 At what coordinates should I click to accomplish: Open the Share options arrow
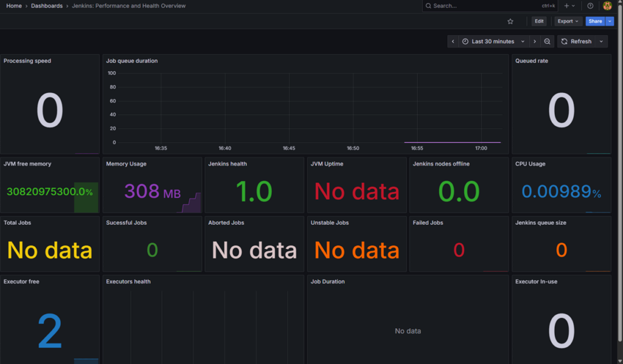[x=610, y=21]
